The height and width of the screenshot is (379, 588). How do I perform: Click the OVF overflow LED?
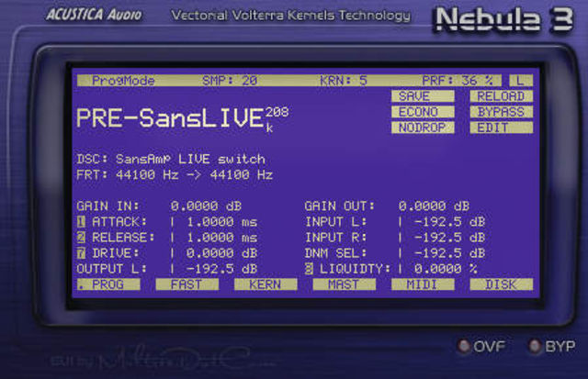[x=464, y=346]
